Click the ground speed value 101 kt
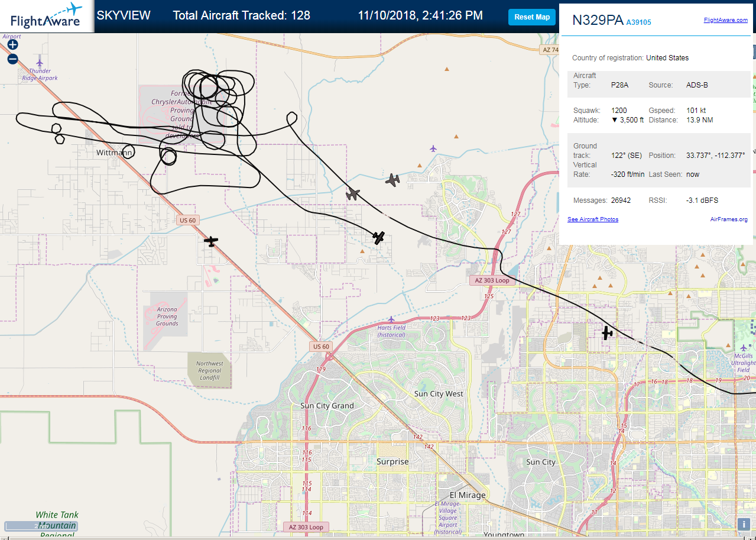 [696, 111]
